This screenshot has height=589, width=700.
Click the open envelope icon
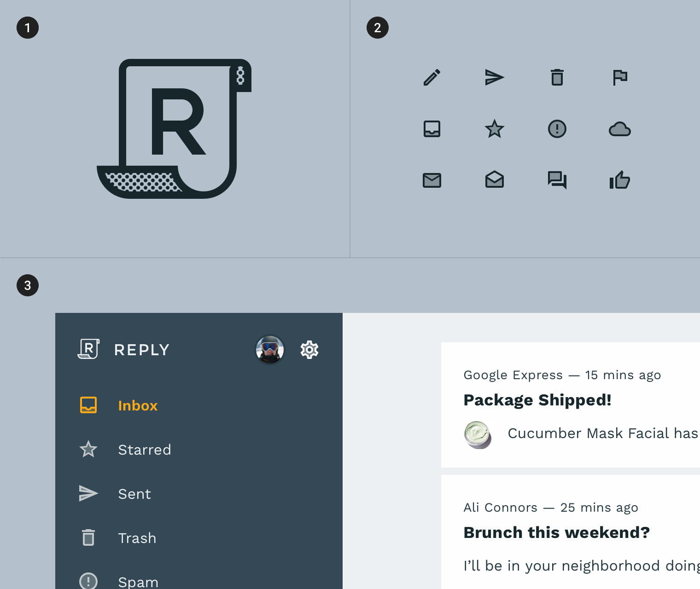point(494,180)
